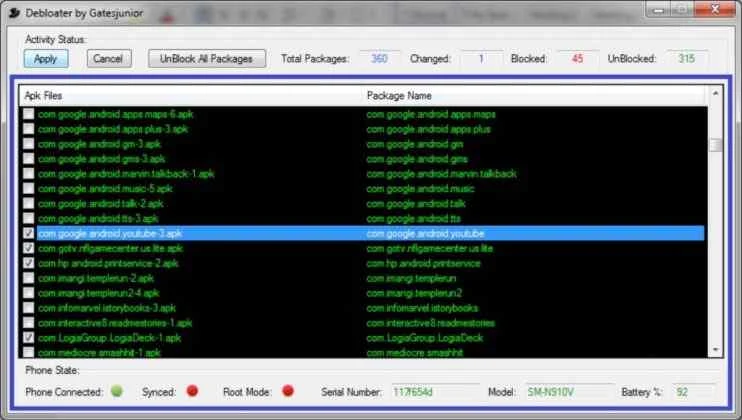Image resolution: width=742 pixels, height=420 pixels.
Task: Click the Package Name column header
Action: click(x=535, y=96)
